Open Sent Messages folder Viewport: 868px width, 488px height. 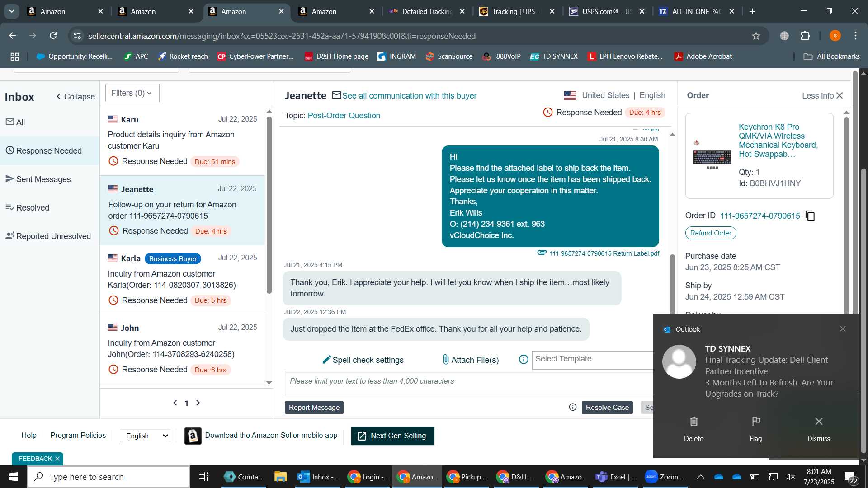pos(50,179)
